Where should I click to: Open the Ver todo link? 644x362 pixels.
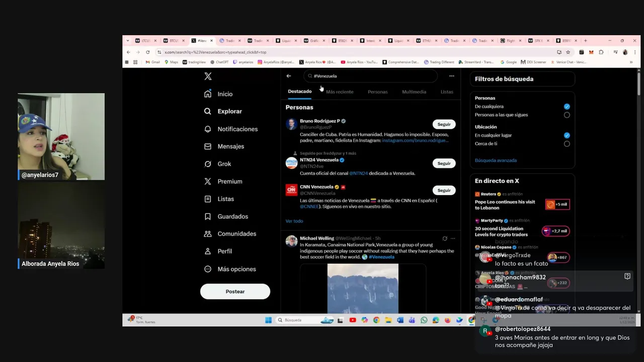[x=294, y=221]
